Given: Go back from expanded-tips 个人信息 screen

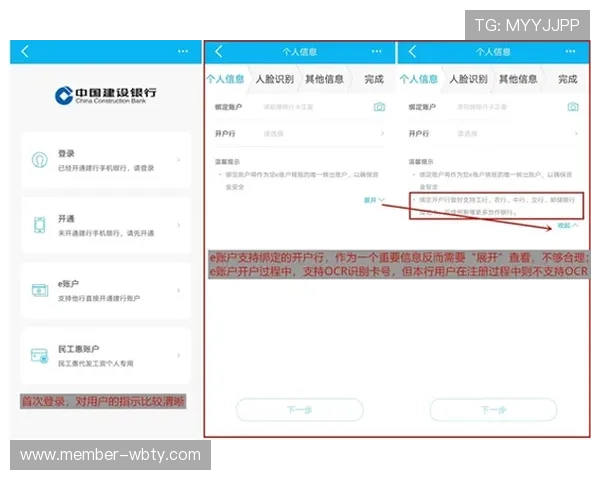Looking at the screenshot, I should [412, 51].
